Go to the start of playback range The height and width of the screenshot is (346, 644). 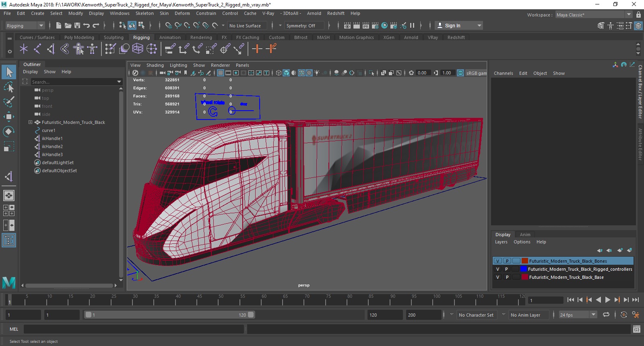coord(571,299)
